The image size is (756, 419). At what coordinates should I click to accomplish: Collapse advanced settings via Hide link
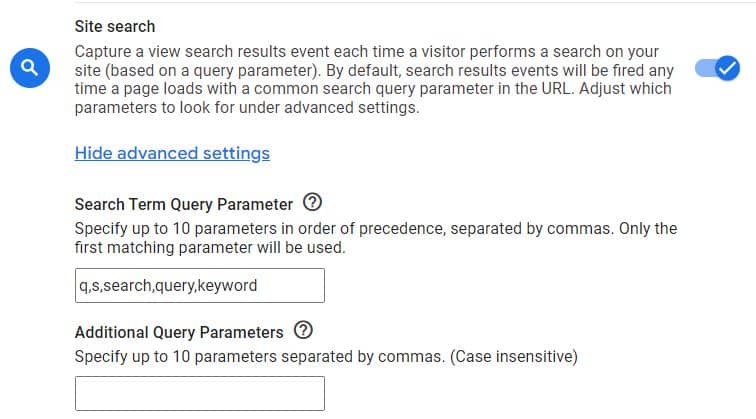(172, 153)
